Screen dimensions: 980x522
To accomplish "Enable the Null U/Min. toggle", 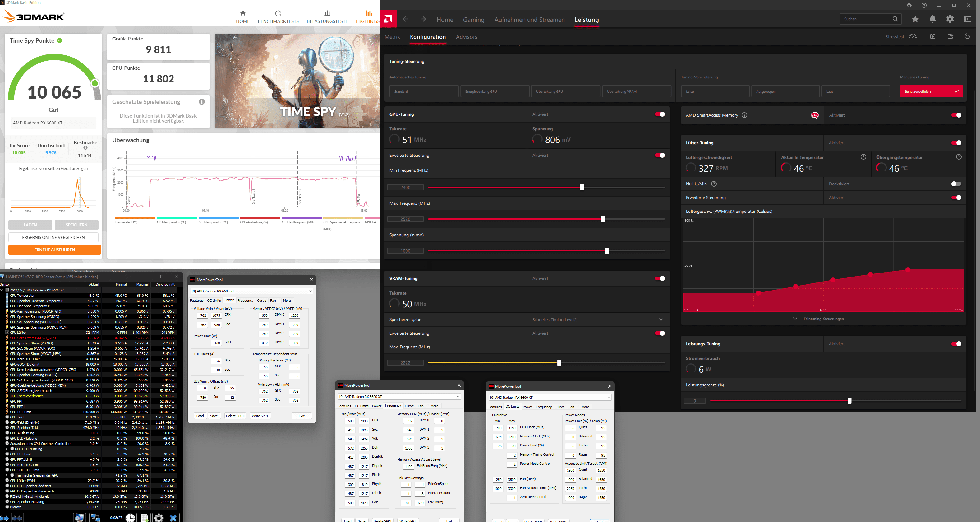I will pos(956,184).
